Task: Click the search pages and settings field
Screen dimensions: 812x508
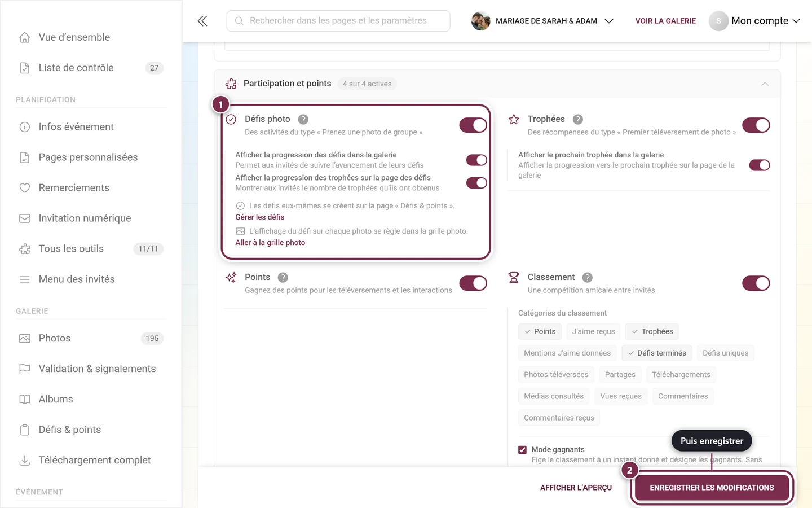Action: 338,21
